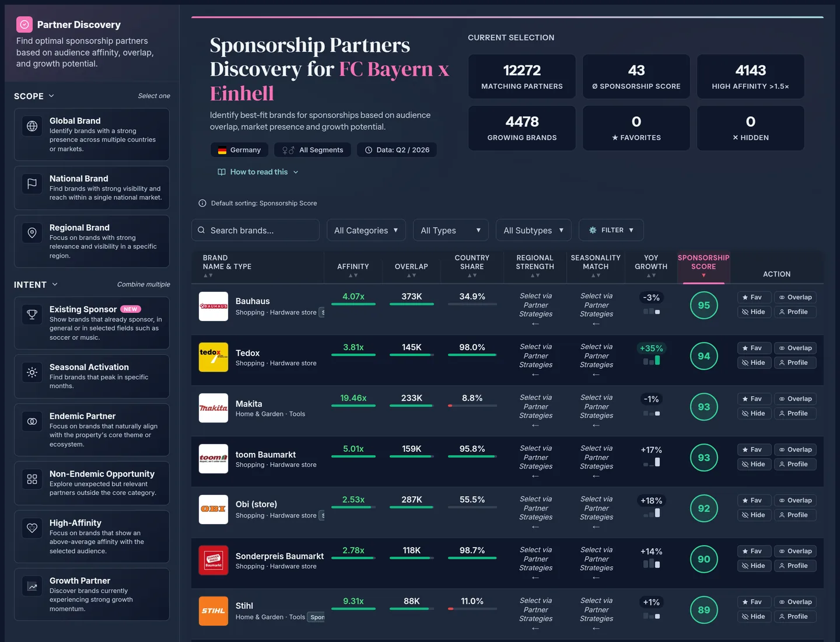This screenshot has height=642, width=840.
Task: Click the sun icon for Seasonal Activation
Action: (32, 372)
